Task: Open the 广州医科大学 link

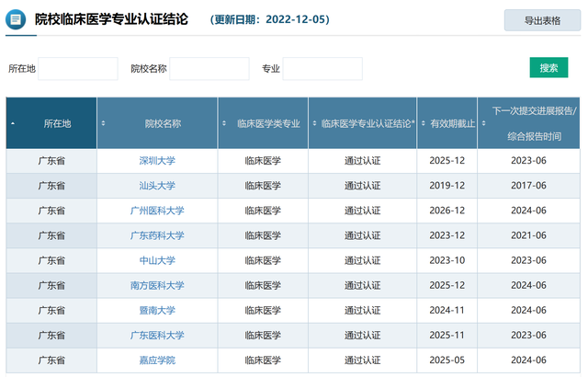Action: [157, 211]
